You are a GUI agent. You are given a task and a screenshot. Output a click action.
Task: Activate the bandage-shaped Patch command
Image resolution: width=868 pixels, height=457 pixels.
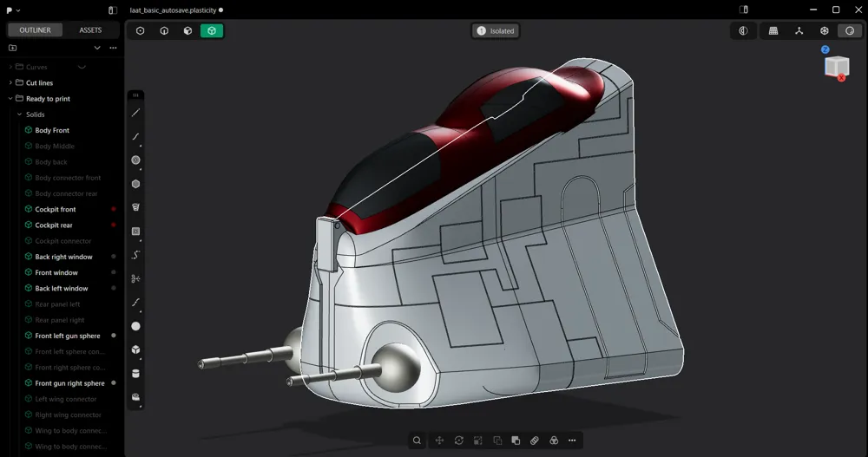coord(535,441)
